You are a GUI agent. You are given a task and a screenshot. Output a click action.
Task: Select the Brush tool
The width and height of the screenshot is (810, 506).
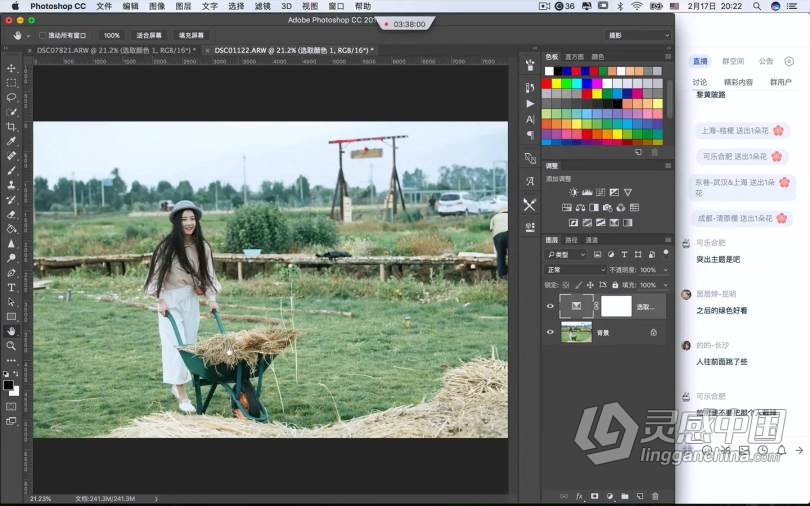[11, 170]
